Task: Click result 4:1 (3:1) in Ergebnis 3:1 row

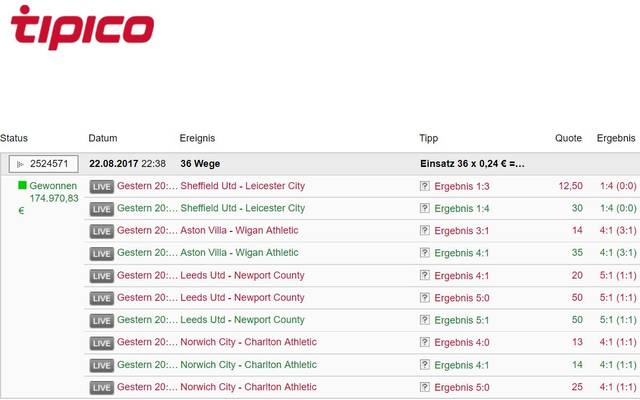Action: click(x=618, y=231)
